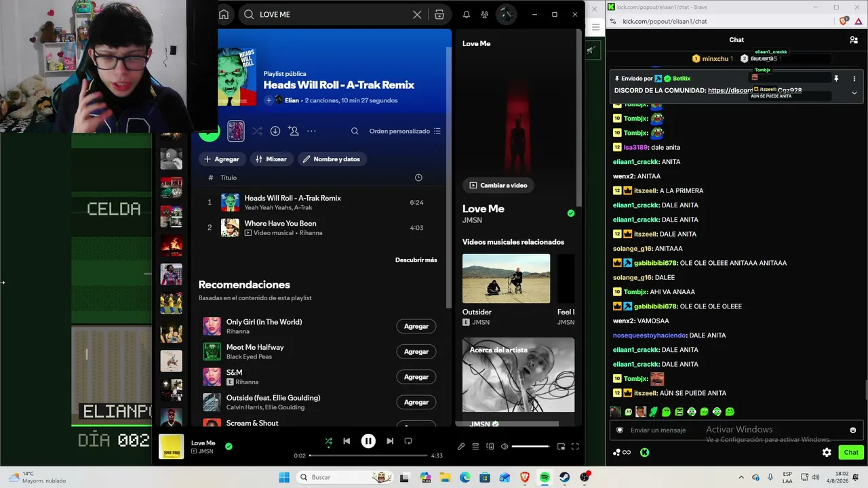The image size is (868, 488).
Task: Click the Windows taskbar search box
Action: 345,477
